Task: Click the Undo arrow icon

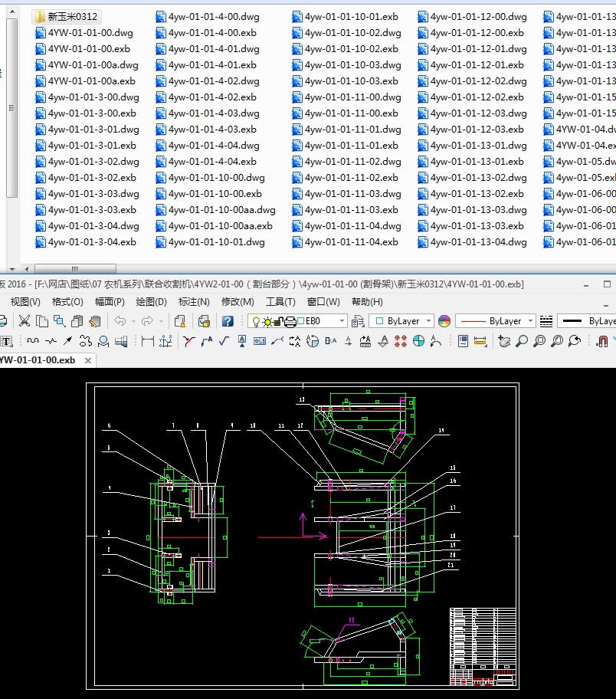Action: tap(120, 321)
